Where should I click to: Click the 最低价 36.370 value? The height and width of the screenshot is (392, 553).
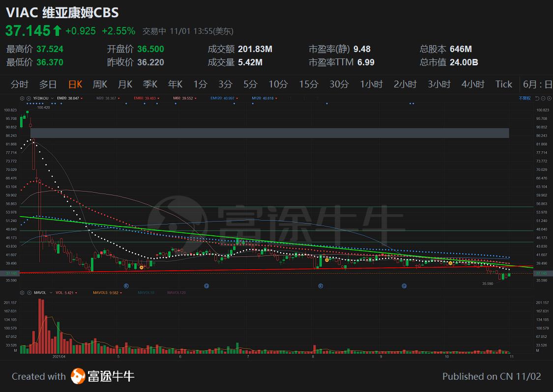(x=50, y=62)
